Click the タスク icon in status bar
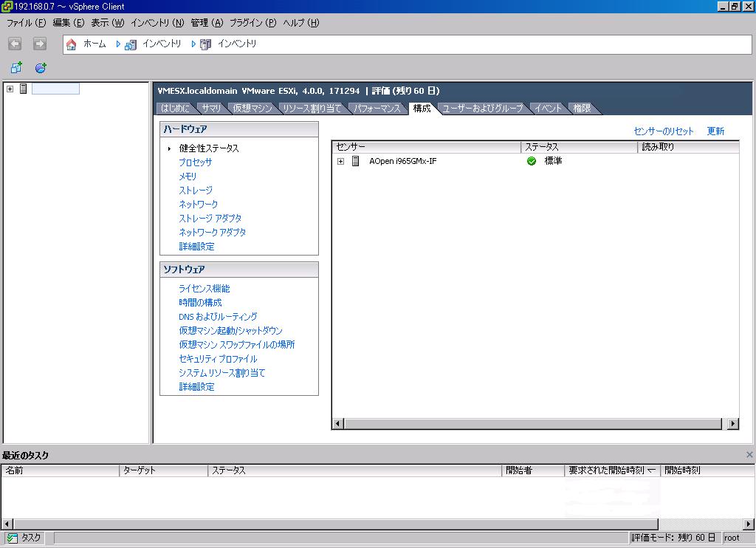 [12, 538]
